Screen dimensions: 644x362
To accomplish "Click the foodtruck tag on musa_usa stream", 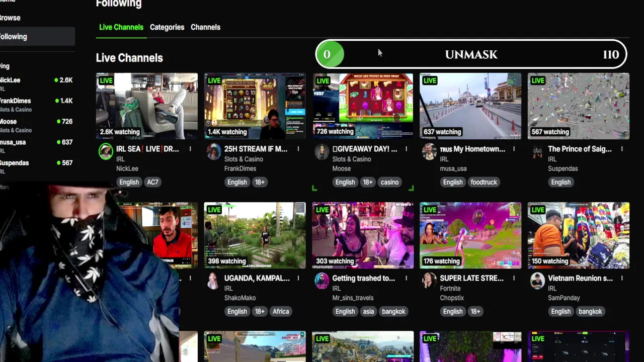I will pyautogui.click(x=484, y=182).
